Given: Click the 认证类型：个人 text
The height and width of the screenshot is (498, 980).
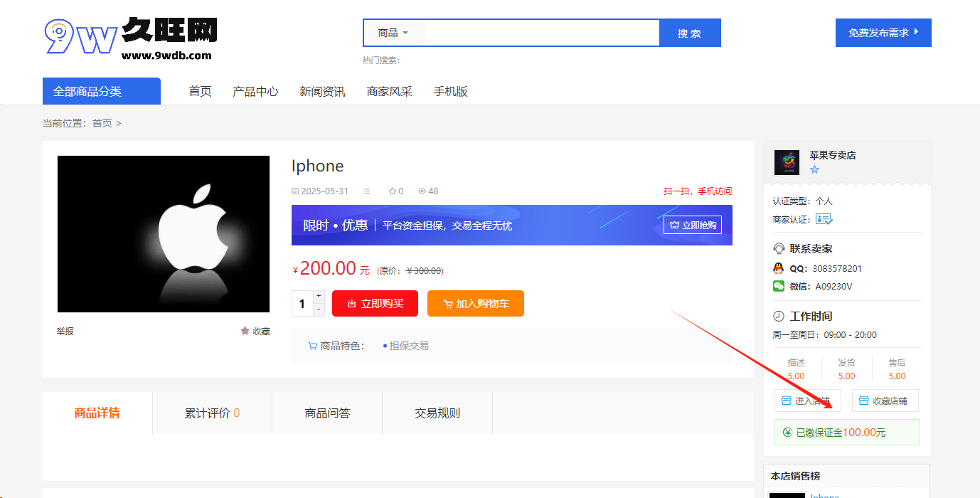Looking at the screenshot, I should point(803,201).
